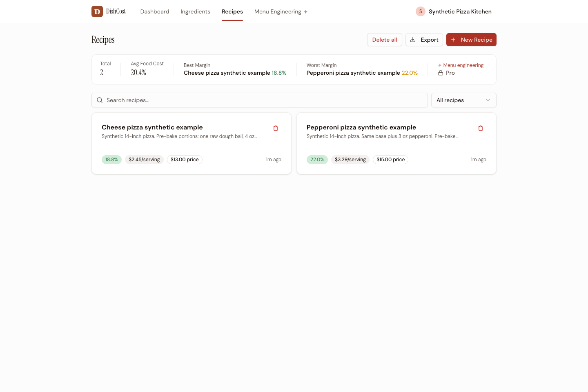Click the DishCost logo icon
This screenshot has height=392, width=588.
[x=97, y=11]
